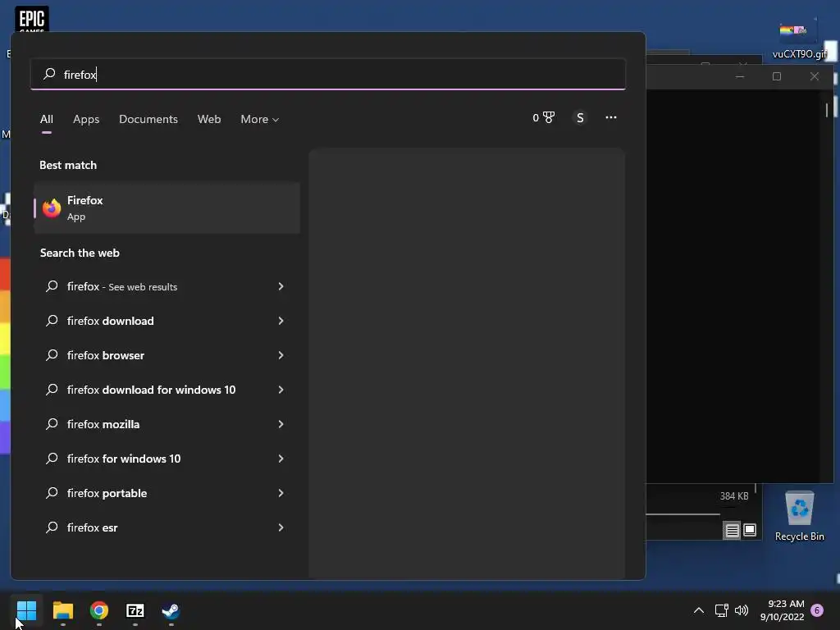Expand the More filter dropdown
The height and width of the screenshot is (630, 840).
click(260, 119)
